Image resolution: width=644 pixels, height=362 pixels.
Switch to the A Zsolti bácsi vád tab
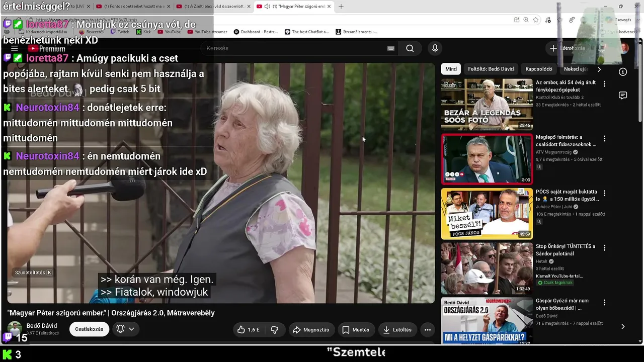pos(214,7)
